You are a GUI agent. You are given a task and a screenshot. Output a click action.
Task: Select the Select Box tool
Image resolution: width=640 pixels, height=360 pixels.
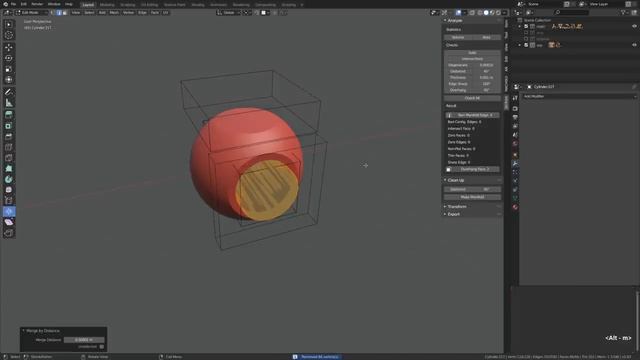[x=9, y=24]
